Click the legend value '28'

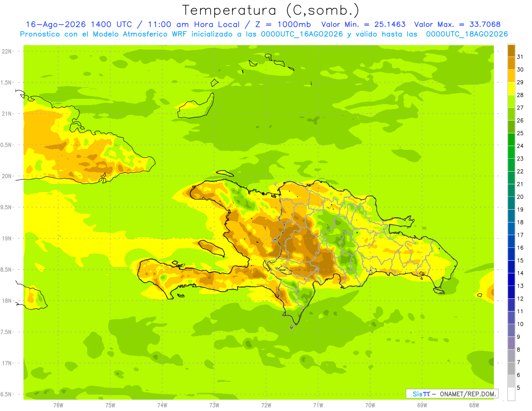coord(520,95)
